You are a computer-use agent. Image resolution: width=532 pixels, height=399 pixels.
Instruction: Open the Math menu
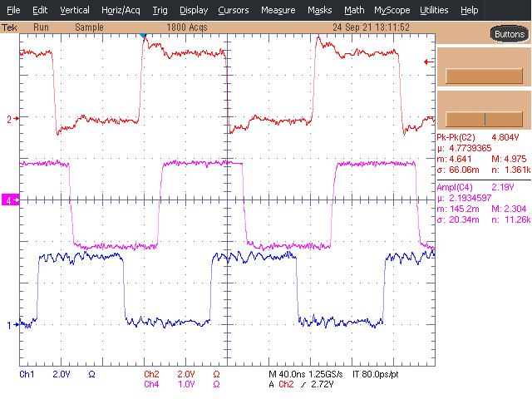[x=354, y=10]
